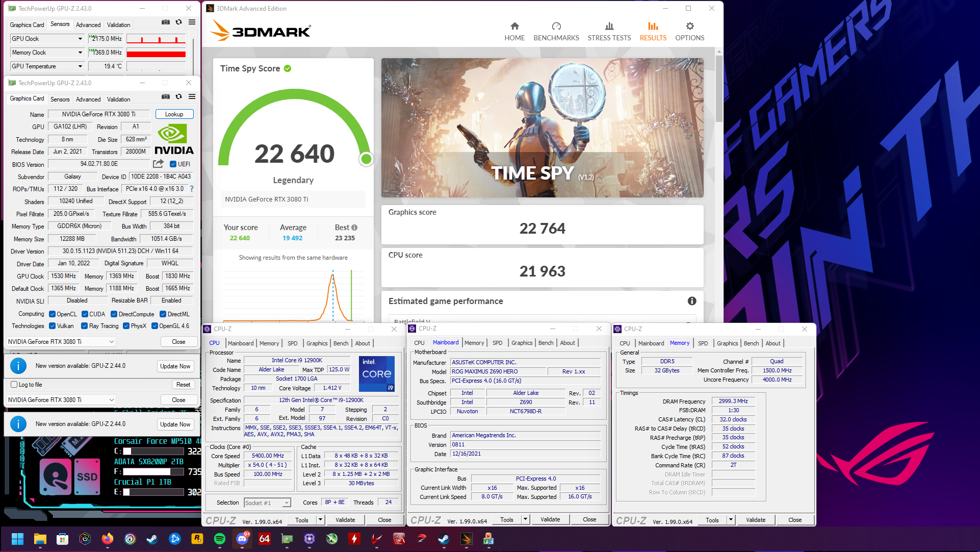The image size is (980, 552).
Task: Click the Bus Interface question mark icon
Action: click(192, 189)
